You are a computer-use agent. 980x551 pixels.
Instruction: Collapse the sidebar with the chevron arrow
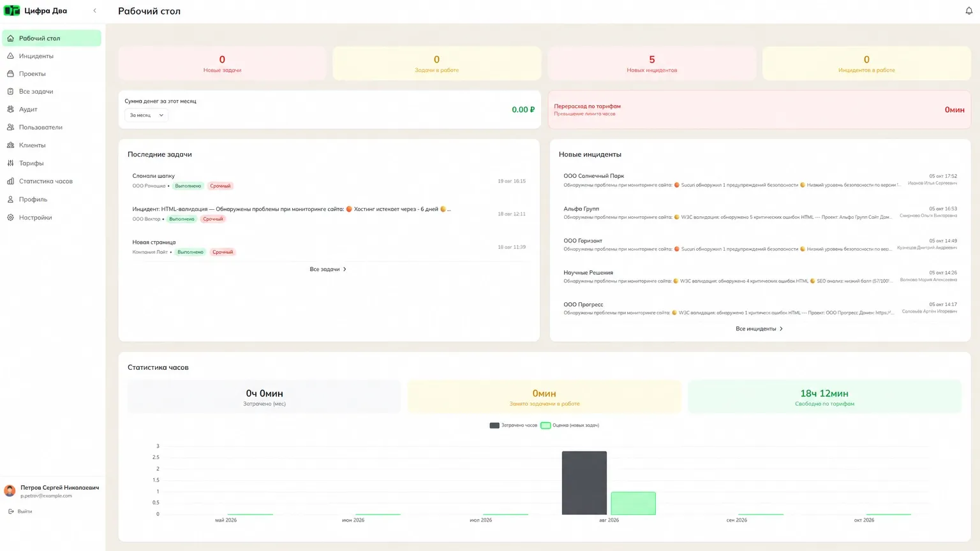coord(95,11)
